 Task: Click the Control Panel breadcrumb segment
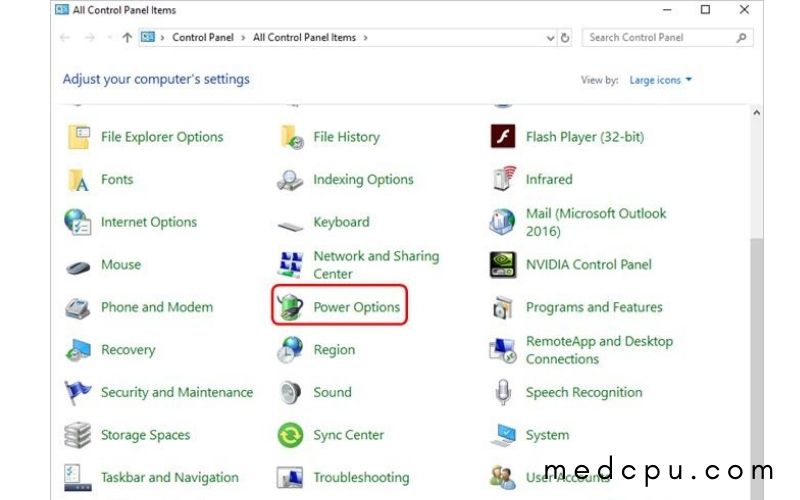click(x=203, y=38)
